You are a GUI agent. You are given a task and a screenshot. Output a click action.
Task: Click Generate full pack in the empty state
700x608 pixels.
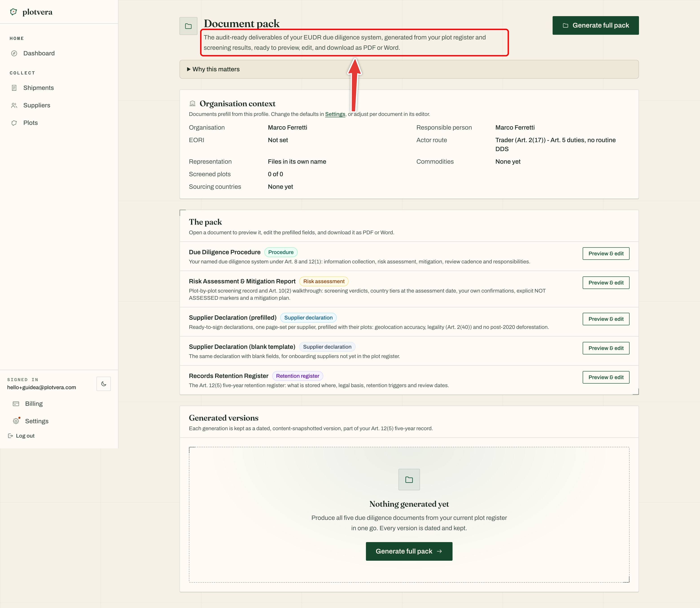coord(409,551)
